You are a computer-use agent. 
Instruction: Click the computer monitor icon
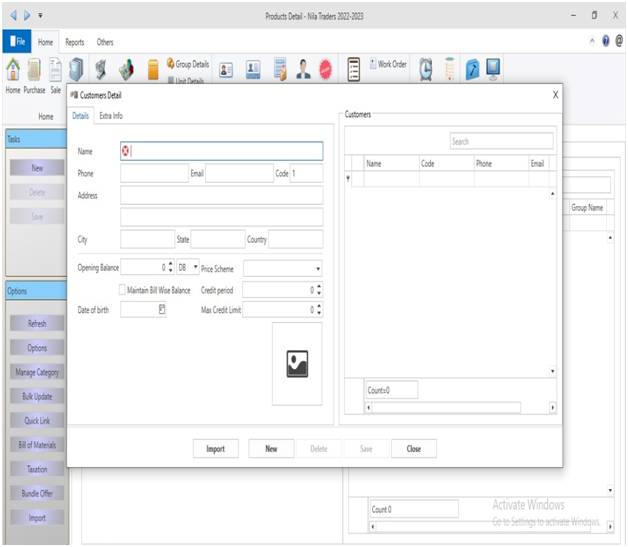pos(493,69)
